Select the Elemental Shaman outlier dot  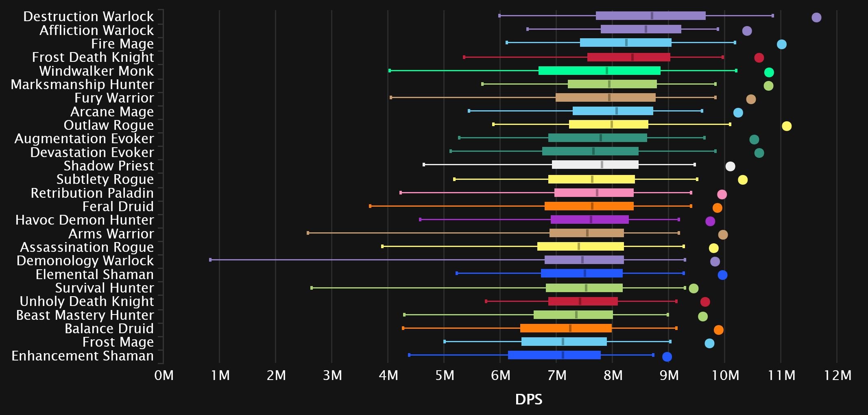(x=722, y=275)
